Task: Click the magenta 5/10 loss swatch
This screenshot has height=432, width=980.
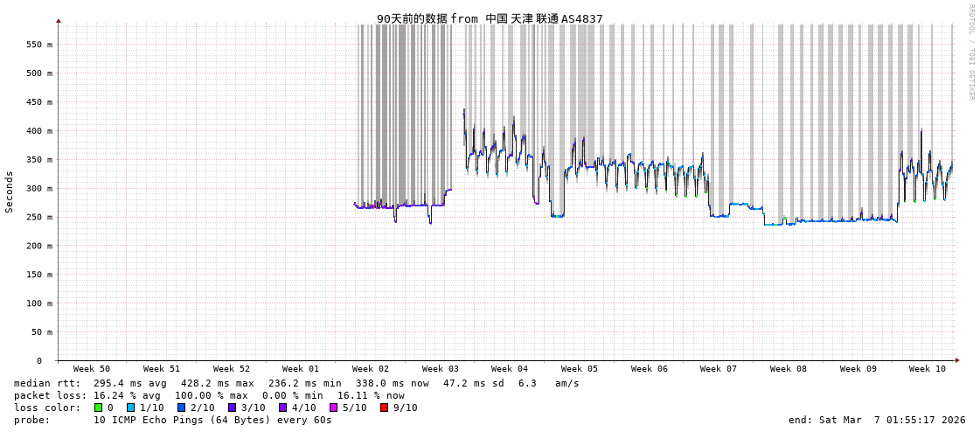Action: coord(333,408)
